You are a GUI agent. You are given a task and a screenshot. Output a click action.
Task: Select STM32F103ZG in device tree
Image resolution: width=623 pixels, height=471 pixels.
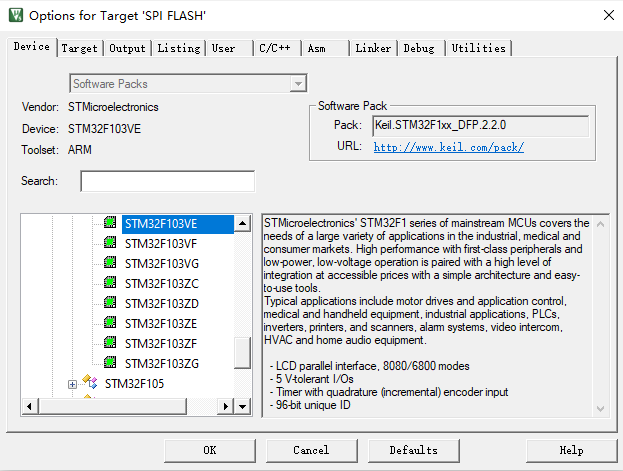point(162,364)
